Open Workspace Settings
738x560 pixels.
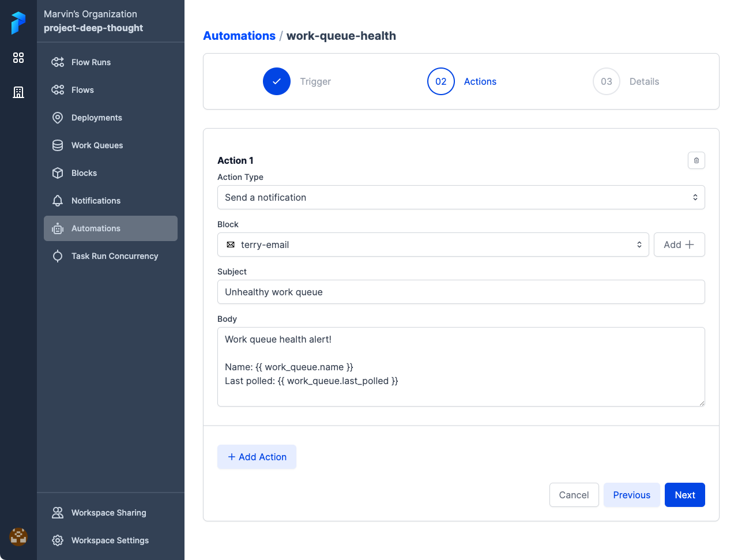(111, 540)
